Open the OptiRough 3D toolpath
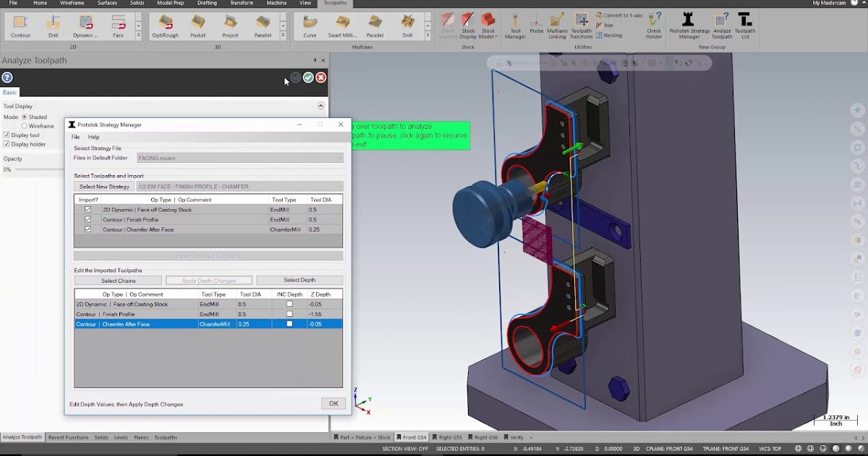This screenshot has height=456, width=868. [x=166, y=26]
